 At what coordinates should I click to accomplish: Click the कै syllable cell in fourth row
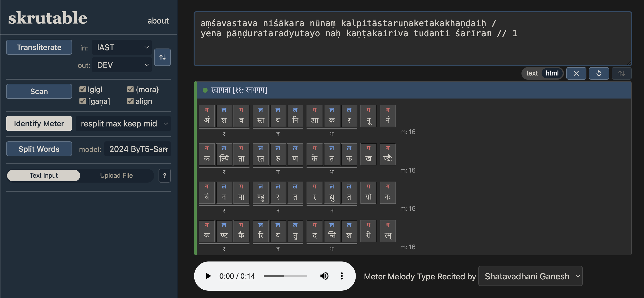241,231
